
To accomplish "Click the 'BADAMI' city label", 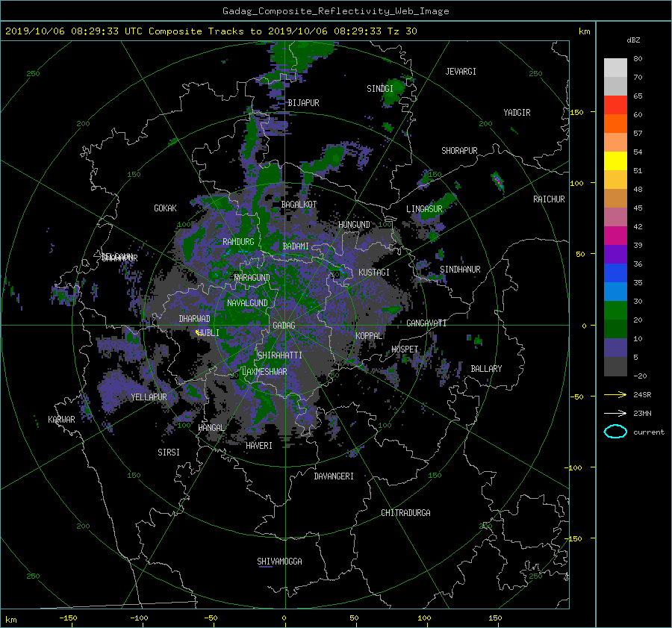I will tap(296, 246).
